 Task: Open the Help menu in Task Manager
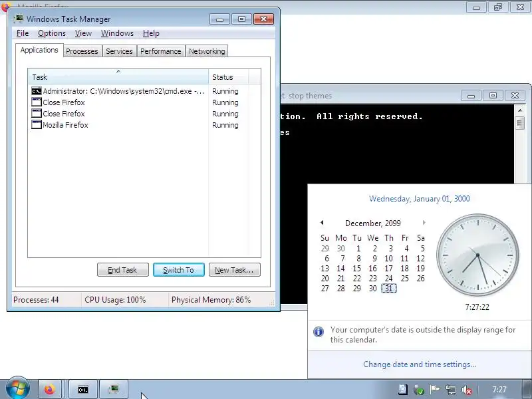(151, 33)
